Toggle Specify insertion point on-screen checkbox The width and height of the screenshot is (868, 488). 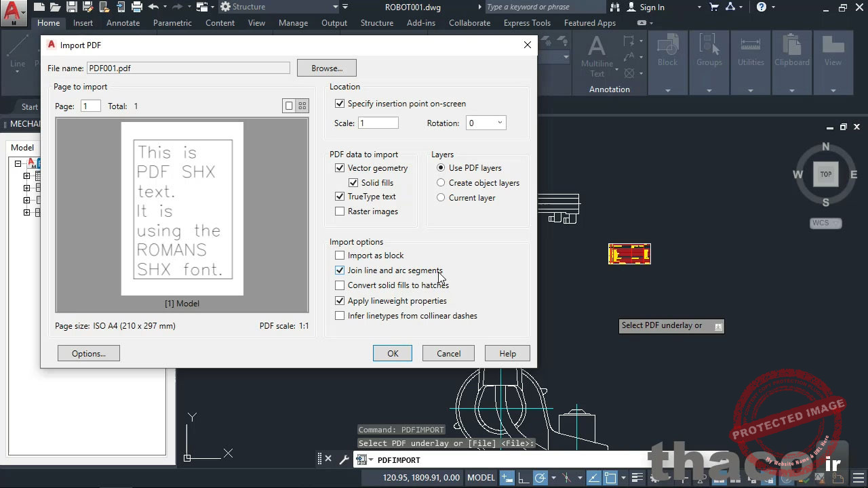coord(340,104)
